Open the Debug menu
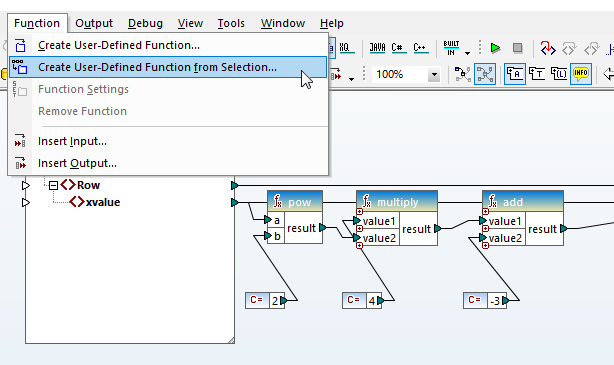 pyautogui.click(x=145, y=23)
